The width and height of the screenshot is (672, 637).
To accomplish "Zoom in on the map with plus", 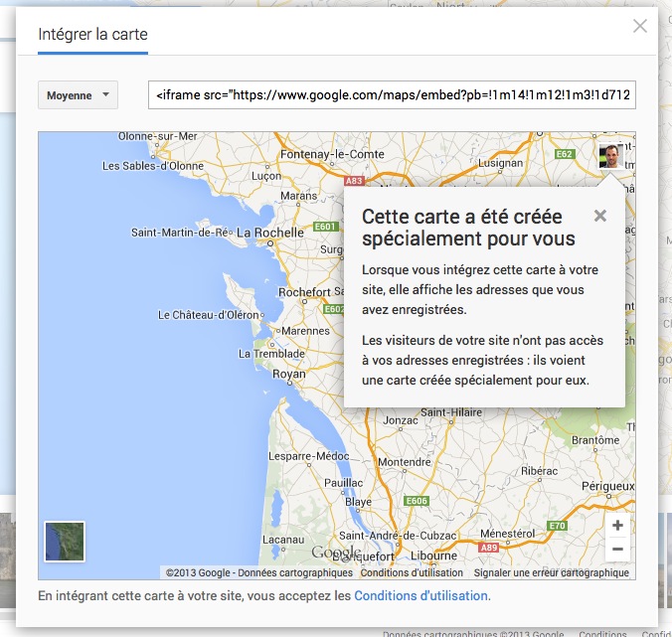I will 617,526.
